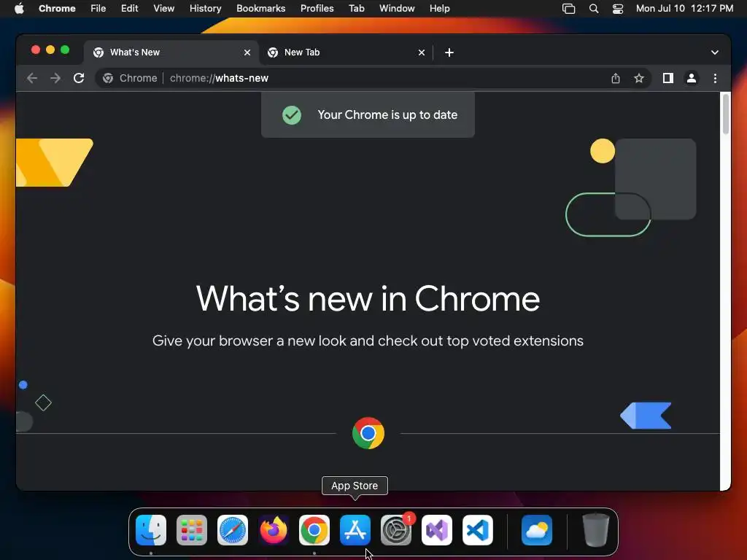Click the forward navigation arrow

pos(55,78)
